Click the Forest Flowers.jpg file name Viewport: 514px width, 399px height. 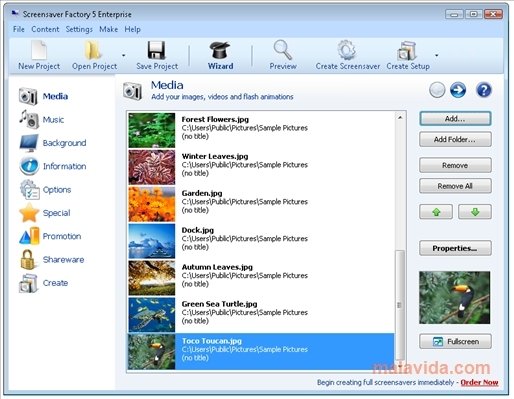[215, 119]
